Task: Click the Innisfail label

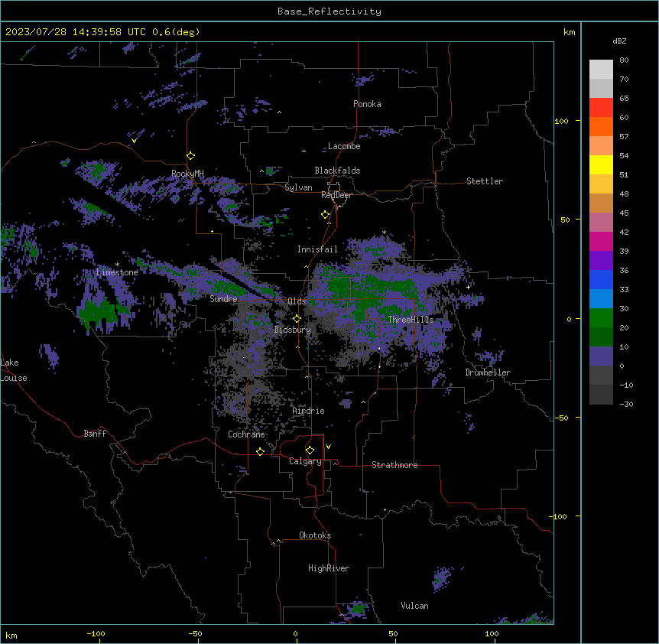Action: pos(317,249)
